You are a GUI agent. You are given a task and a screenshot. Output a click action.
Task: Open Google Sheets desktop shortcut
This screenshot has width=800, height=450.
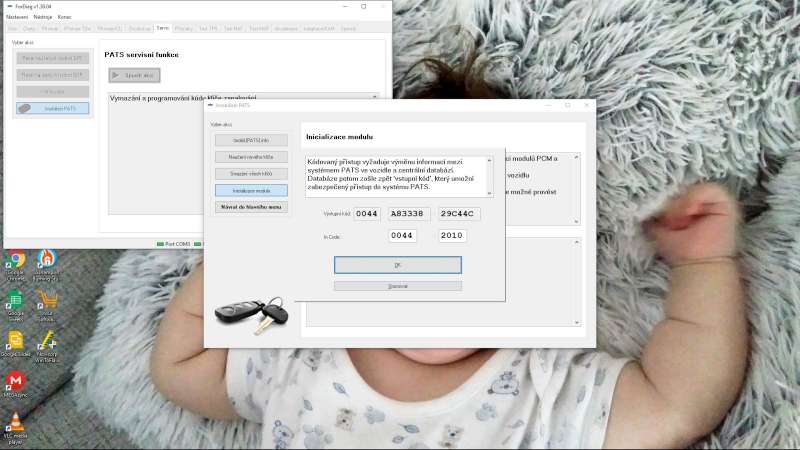point(15,300)
